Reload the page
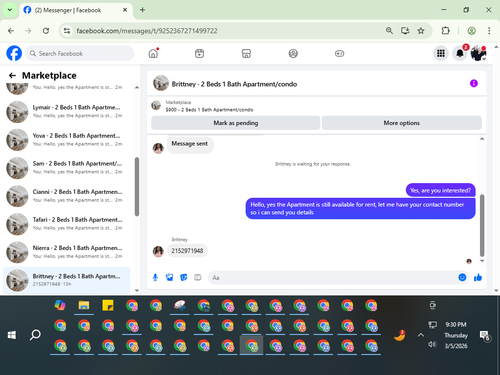This screenshot has width=500, height=375. pyautogui.click(x=46, y=31)
